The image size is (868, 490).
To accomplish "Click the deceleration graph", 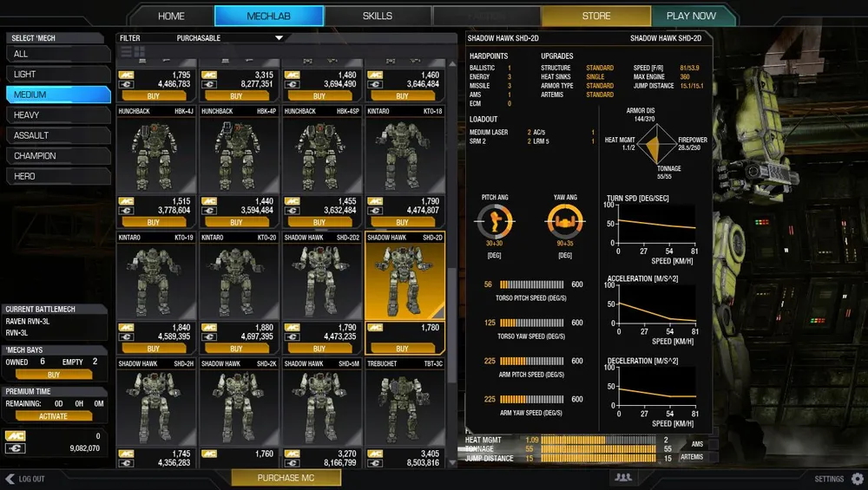I will click(x=656, y=386).
